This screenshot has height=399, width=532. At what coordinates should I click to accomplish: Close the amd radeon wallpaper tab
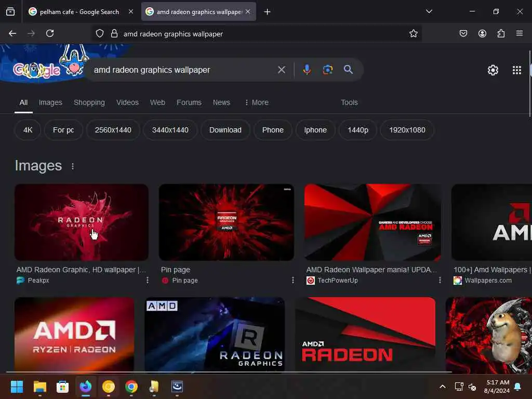(x=248, y=11)
